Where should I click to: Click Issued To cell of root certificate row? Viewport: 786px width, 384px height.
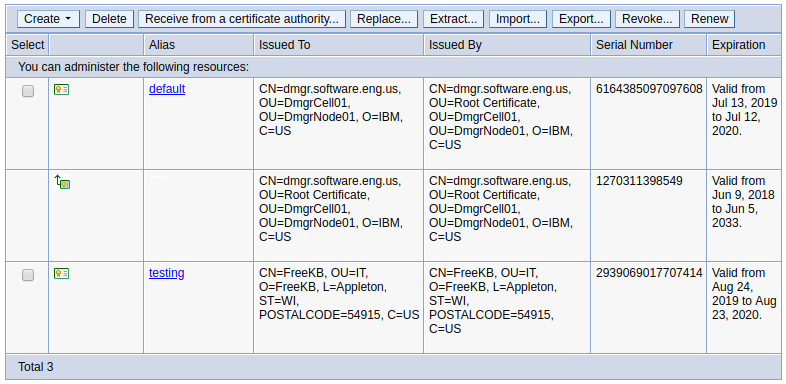coord(338,216)
